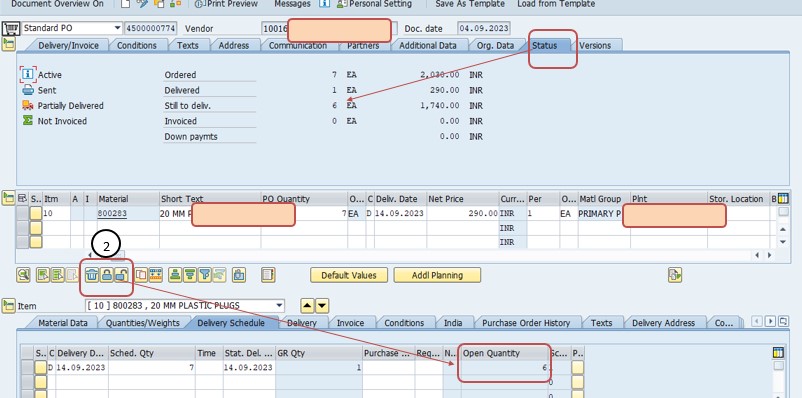Click the PO number field 4500000774
Image resolution: width=802 pixels, height=398 pixels.
[x=151, y=28]
